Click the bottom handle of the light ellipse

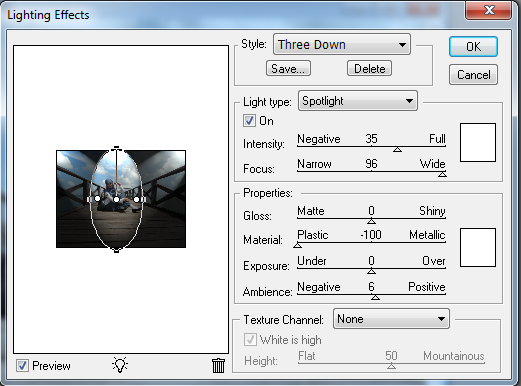116,251
